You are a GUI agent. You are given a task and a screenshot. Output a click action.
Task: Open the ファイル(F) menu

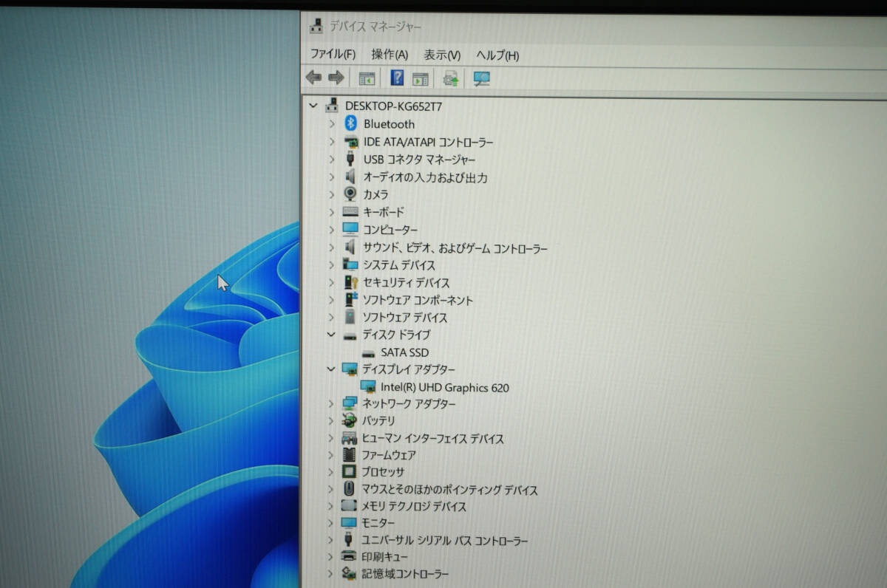[x=333, y=55]
